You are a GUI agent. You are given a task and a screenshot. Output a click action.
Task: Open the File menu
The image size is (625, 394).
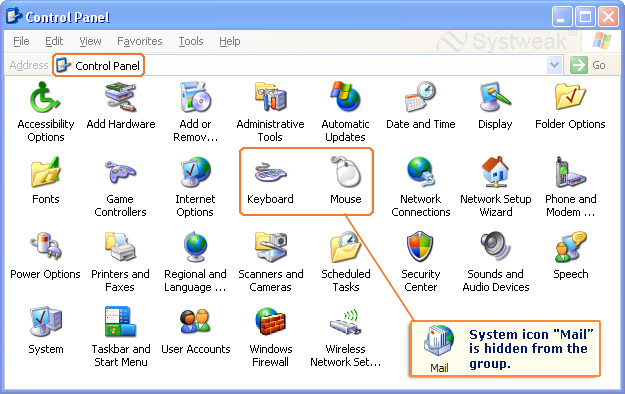coord(21,41)
